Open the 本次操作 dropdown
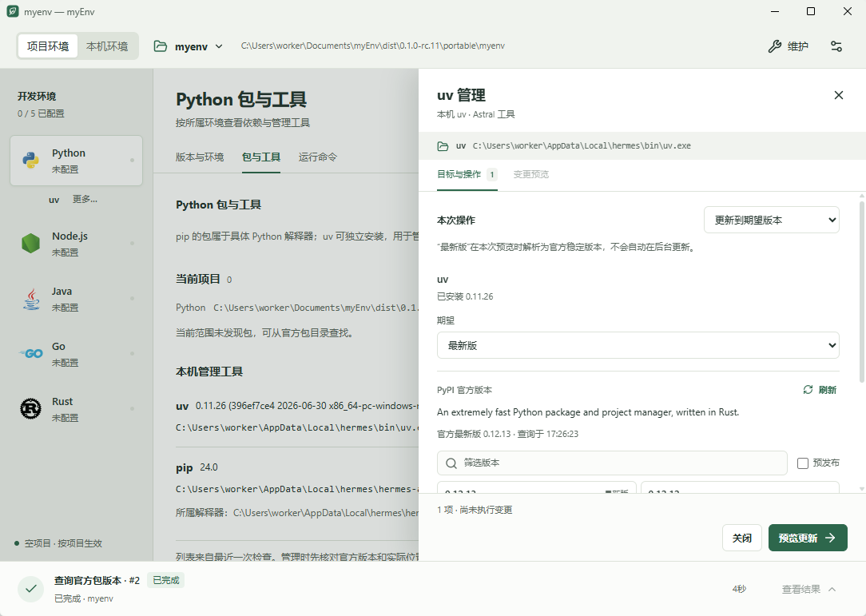This screenshot has height=616, width=866. [772, 220]
